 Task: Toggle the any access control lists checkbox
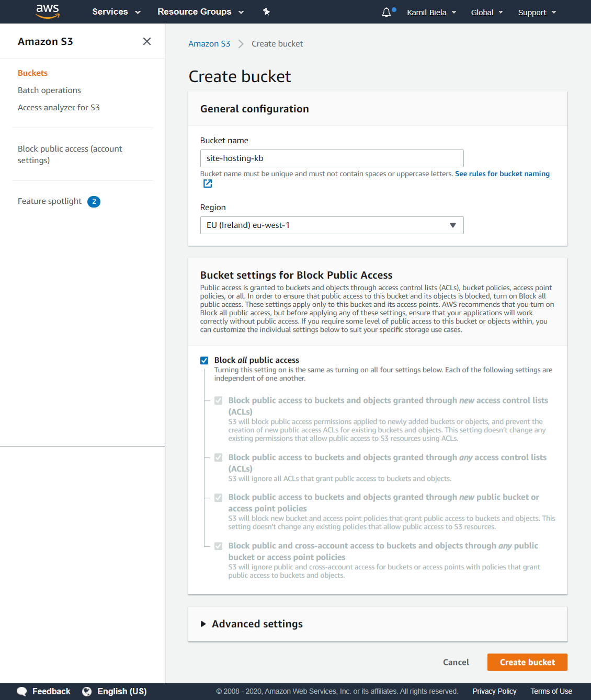point(219,457)
